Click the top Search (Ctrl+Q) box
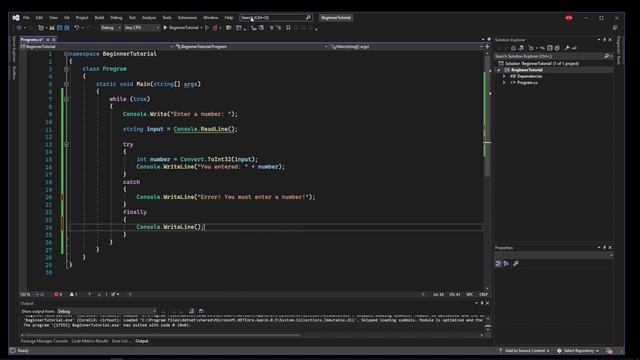The image size is (640, 360). coord(276,18)
